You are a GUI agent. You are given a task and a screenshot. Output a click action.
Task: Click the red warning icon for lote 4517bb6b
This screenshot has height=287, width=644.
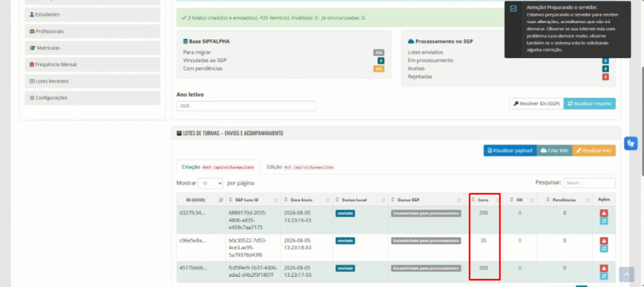point(604,268)
